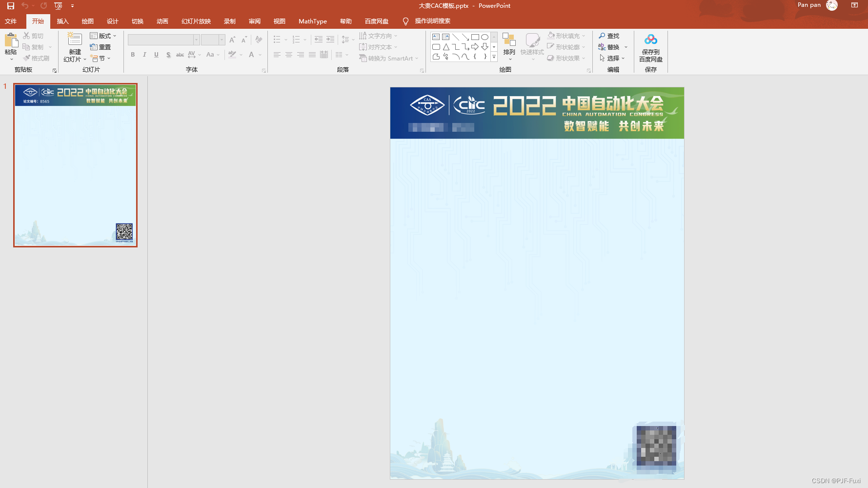The height and width of the screenshot is (488, 868).
Task: Increase list indent level icon
Action: click(330, 40)
